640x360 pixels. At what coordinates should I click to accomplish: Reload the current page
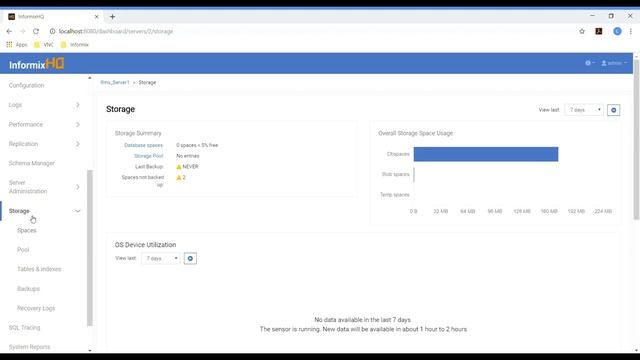(36, 31)
